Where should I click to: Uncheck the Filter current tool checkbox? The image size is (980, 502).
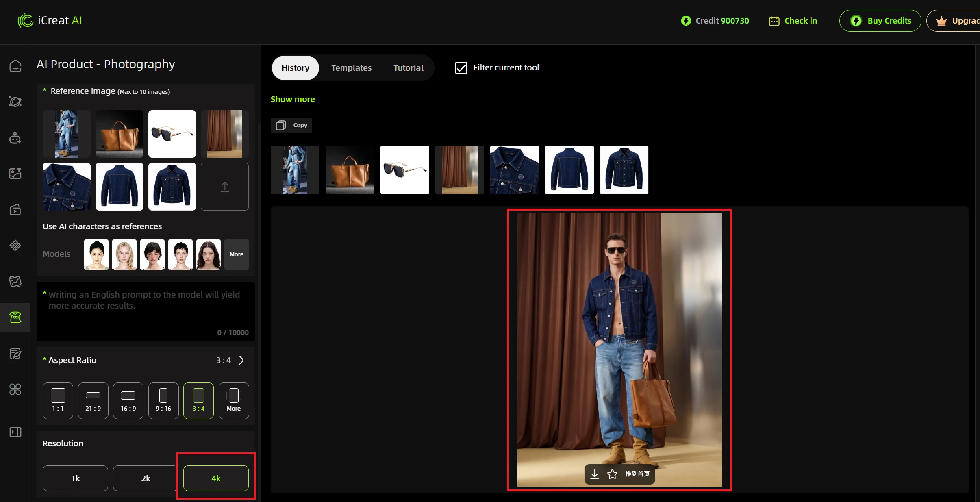pos(461,68)
